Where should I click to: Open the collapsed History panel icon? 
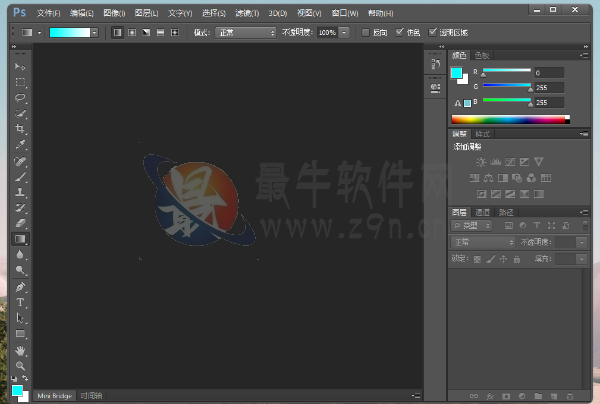coord(435,64)
